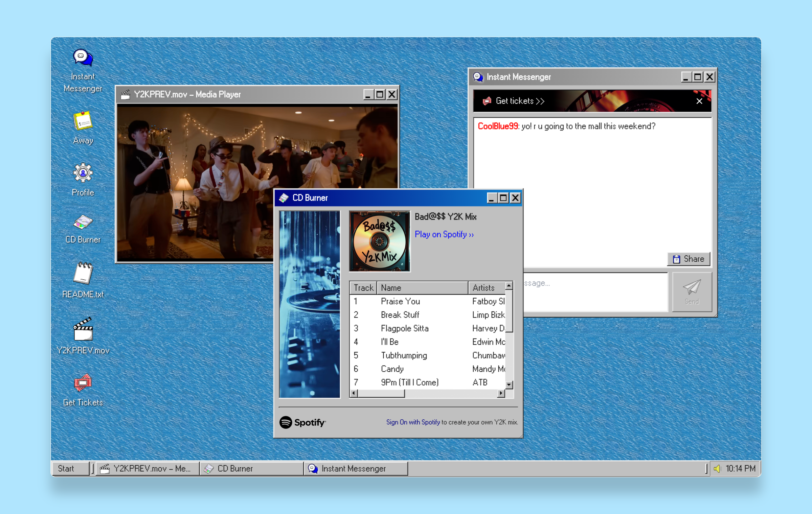Dismiss the Get tickets banner with X

point(699,101)
